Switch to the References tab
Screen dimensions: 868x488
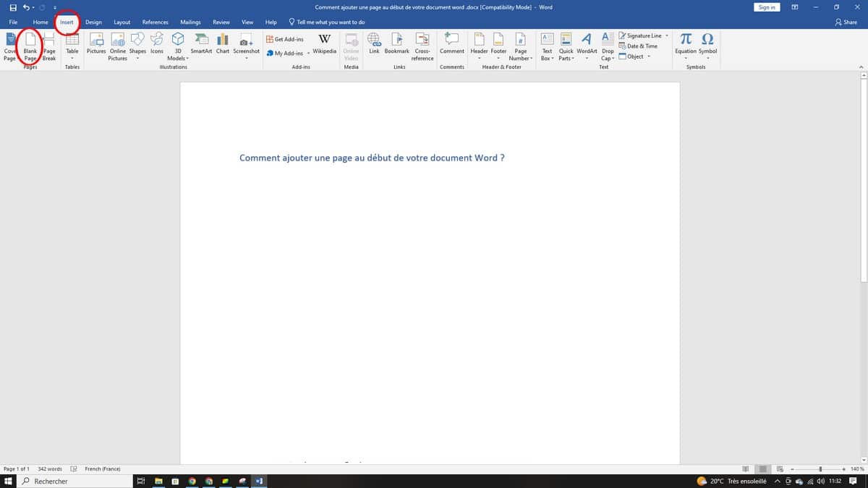click(x=155, y=22)
